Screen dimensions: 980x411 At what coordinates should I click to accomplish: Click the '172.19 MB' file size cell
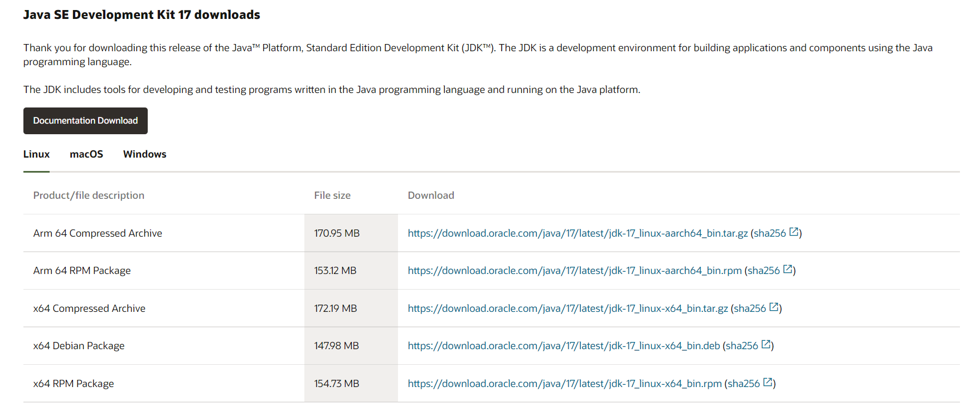coord(351,309)
